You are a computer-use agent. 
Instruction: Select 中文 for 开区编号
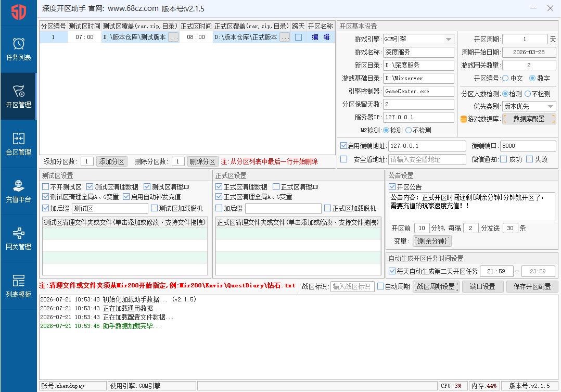point(505,78)
